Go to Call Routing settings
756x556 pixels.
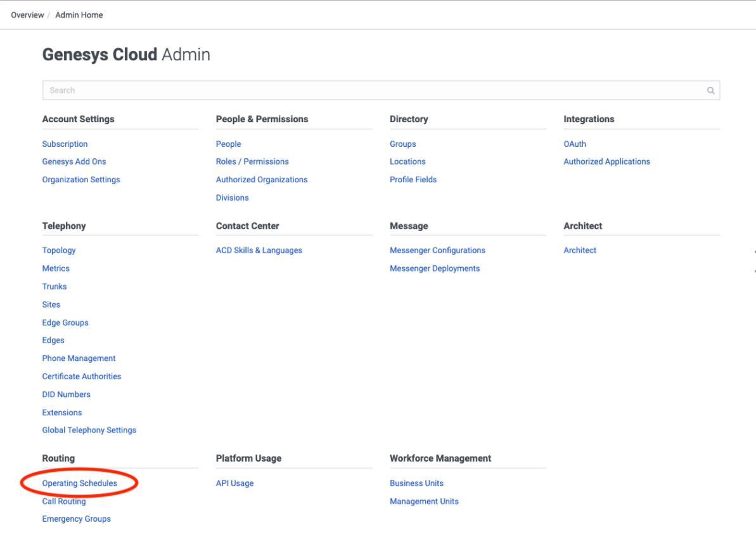click(64, 501)
